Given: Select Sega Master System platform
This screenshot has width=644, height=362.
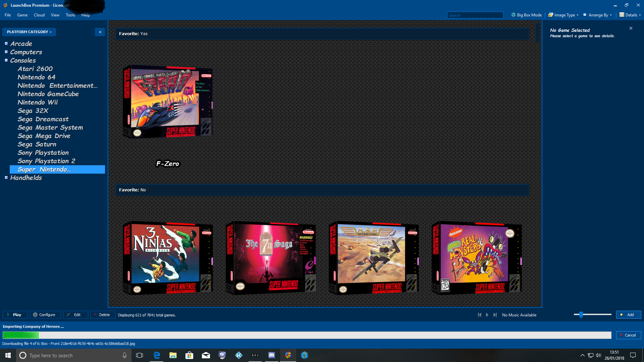Looking at the screenshot, I should coord(50,127).
